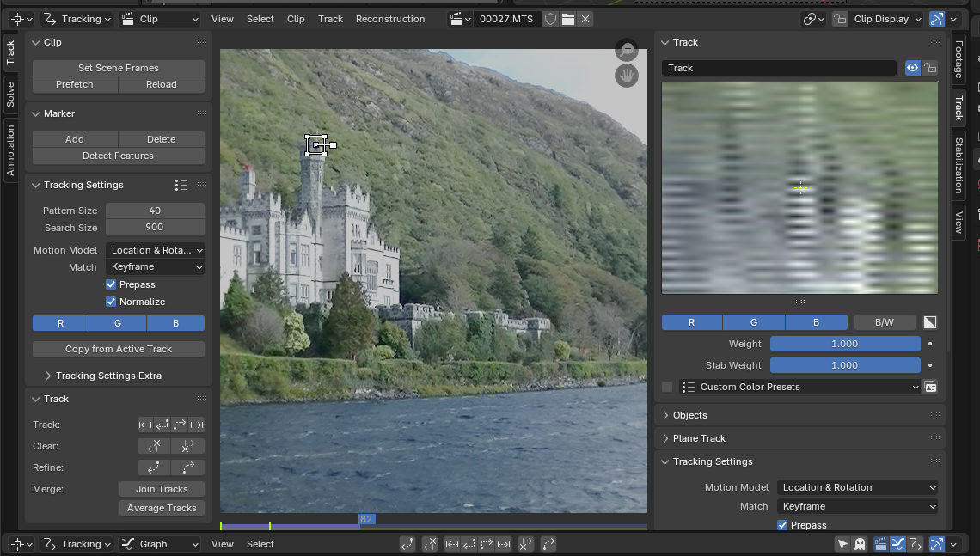Track markers forward for the whole clip in Track panel
The height and width of the screenshot is (556, 980).
196,425
